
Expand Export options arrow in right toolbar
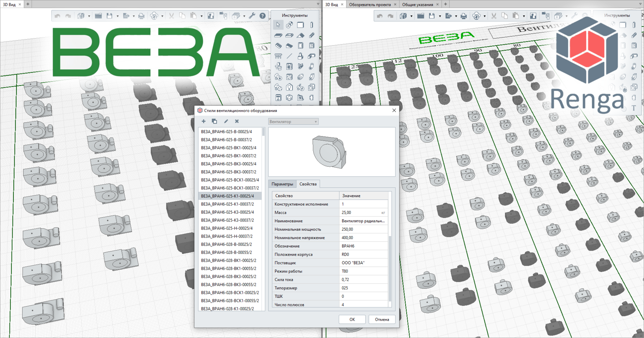click(x=456, y=16)
